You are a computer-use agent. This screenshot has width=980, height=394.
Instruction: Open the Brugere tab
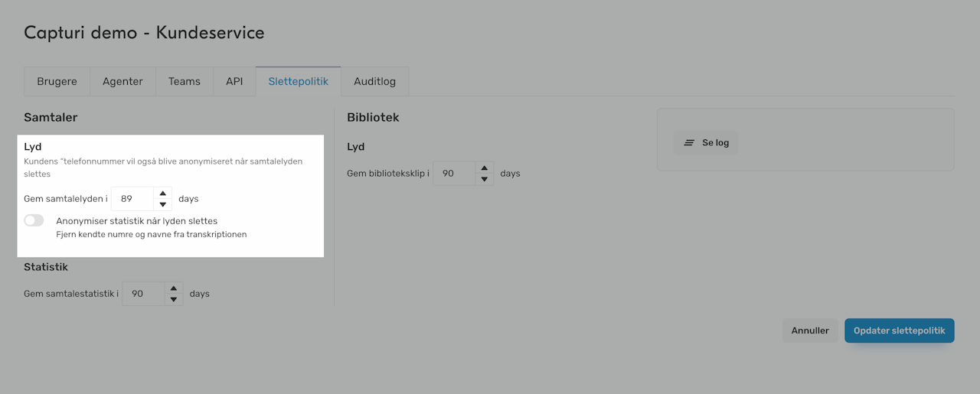point(57,82)
